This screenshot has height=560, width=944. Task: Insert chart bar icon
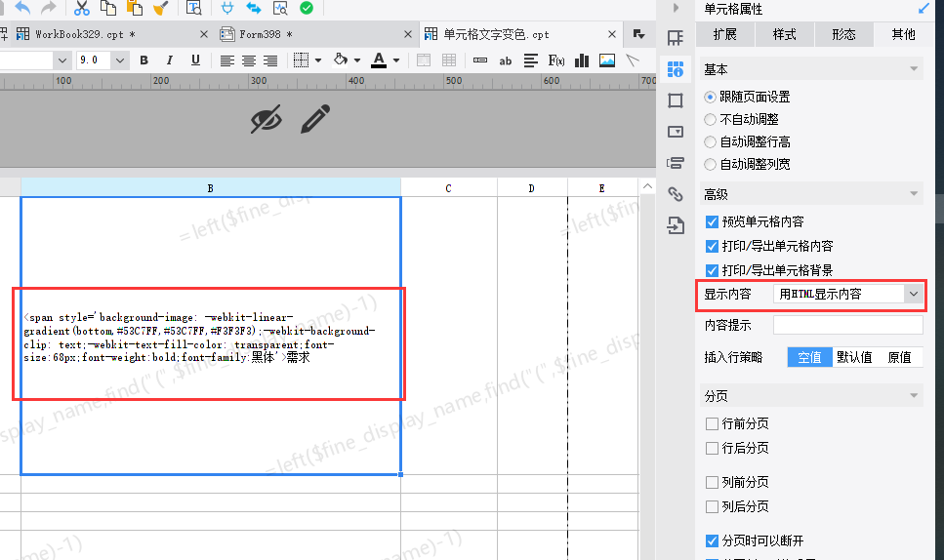[x=582, y=60]
